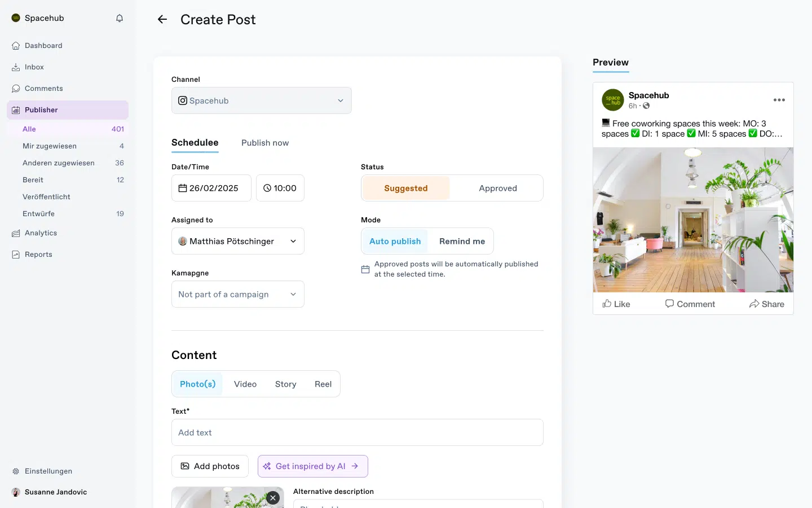Screen dimensions: 812x508
Task: Switch to the Publish now tab
Action: click(265, 143)
